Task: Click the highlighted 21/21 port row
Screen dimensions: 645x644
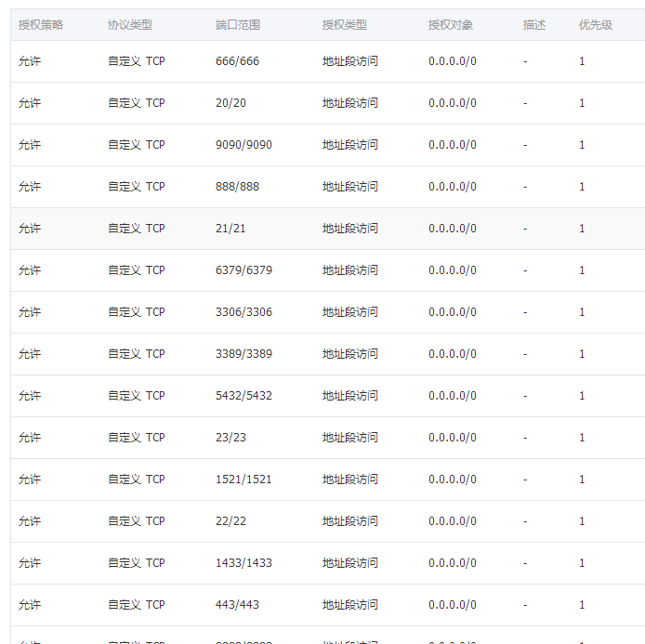Action: (230, 229)
